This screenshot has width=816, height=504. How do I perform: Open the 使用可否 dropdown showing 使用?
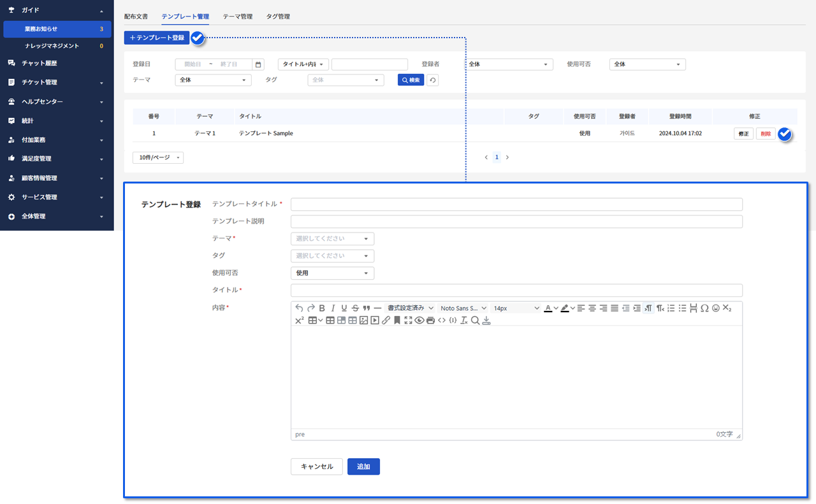click(332, 273)
